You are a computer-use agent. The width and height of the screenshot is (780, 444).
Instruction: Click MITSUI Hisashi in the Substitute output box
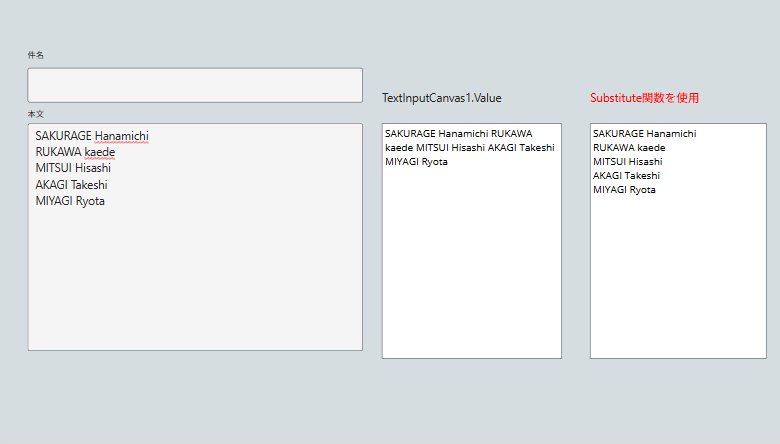pyautogui.click(x=628, y=162)
